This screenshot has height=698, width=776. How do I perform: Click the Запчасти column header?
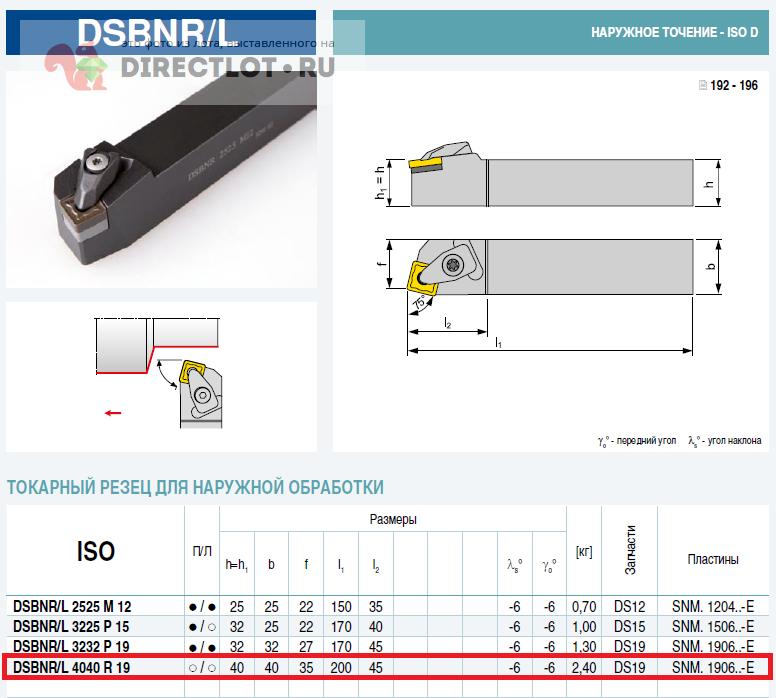[630, 550]
